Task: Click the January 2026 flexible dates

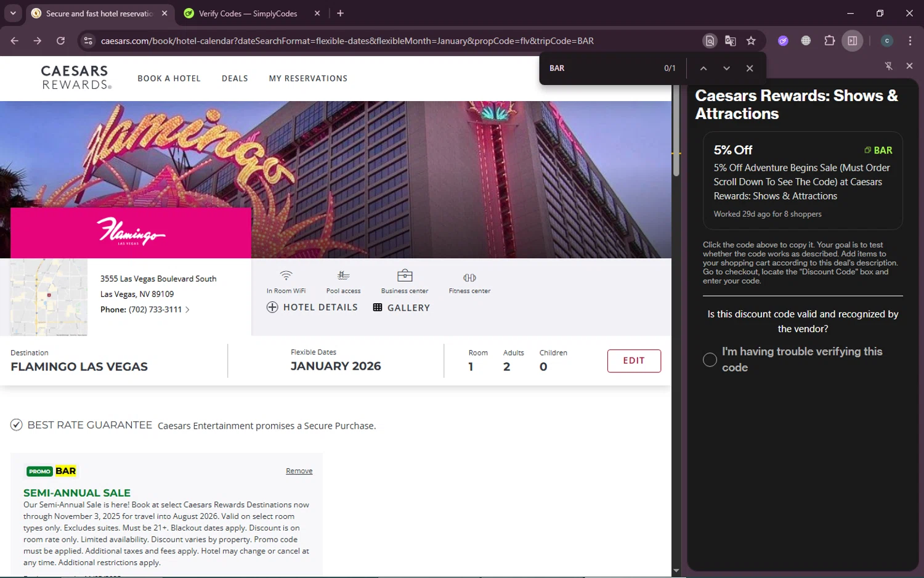Action: pos(336,366)
